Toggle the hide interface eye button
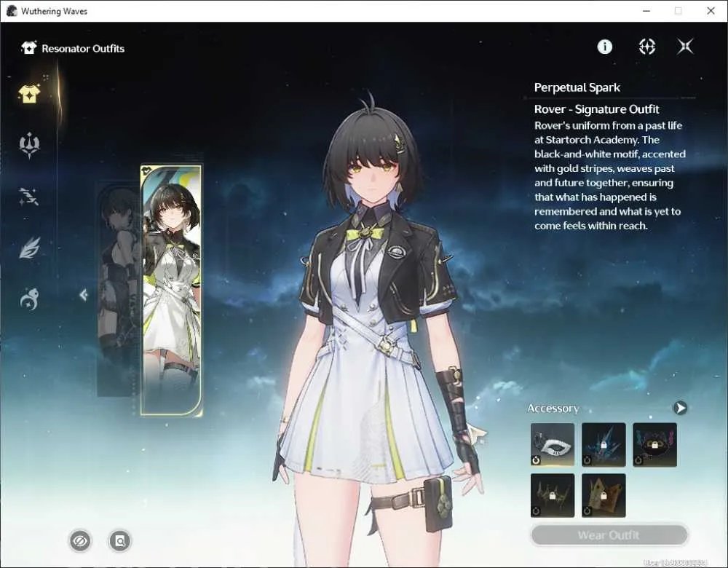Screen dimensions: 728x568 point(80,541)
